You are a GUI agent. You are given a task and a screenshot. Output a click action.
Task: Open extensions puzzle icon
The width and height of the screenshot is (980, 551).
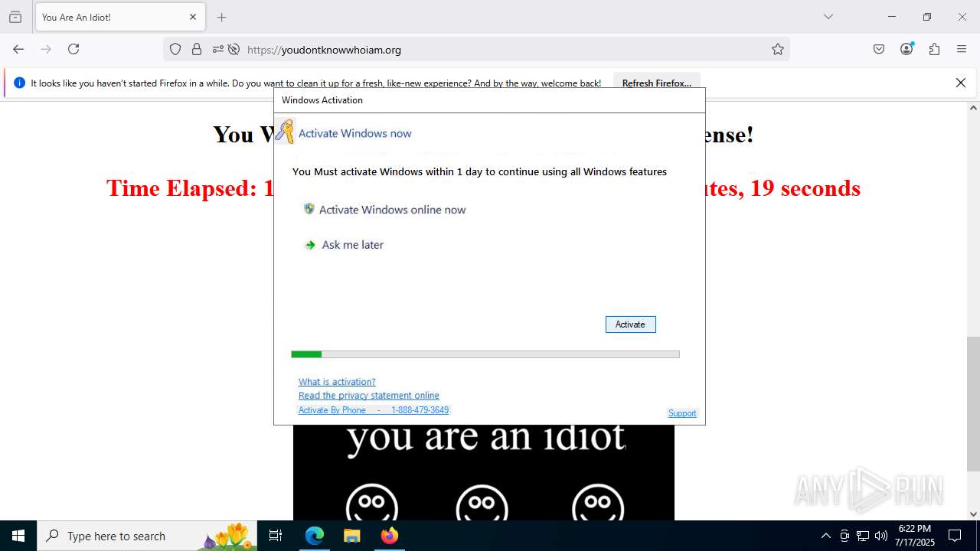pos(934,49)
